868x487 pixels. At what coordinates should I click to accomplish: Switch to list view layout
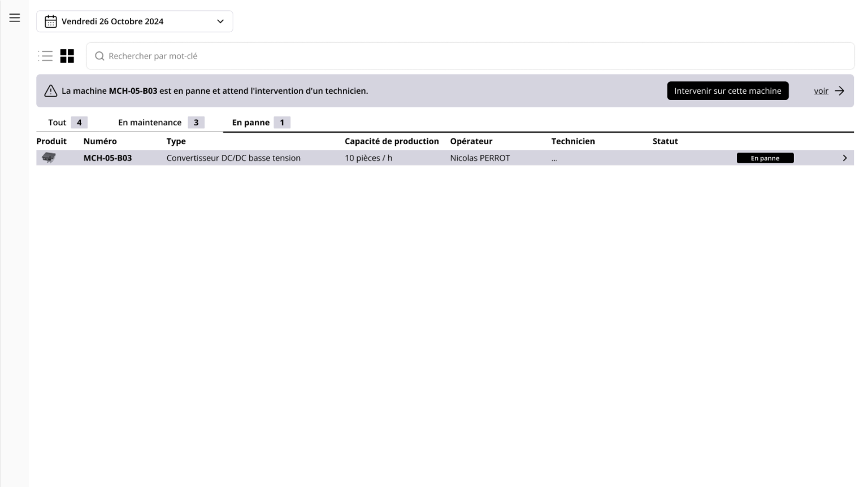46,56
